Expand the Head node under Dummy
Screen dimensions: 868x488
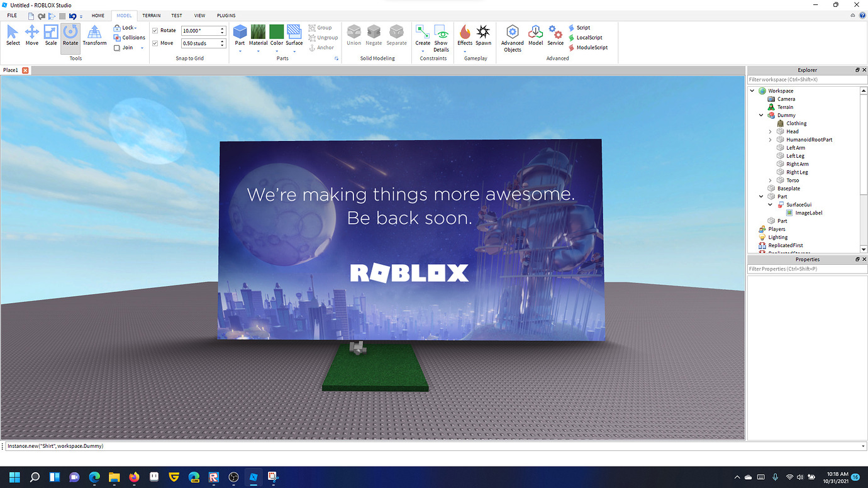point(769,131)
